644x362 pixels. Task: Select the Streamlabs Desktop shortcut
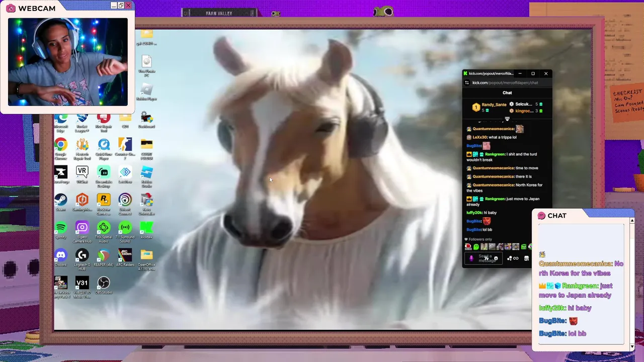104,177
